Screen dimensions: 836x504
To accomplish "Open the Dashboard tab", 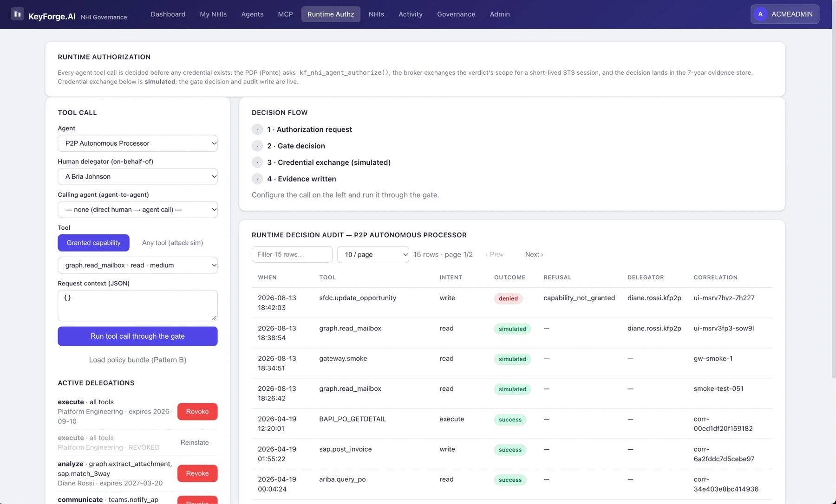I will [168, 14].
